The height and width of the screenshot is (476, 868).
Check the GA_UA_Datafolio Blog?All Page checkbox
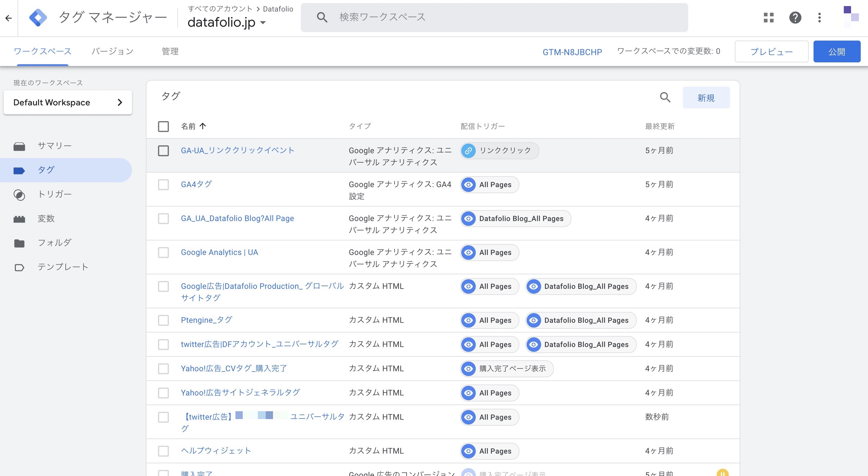tap(163, 218)
